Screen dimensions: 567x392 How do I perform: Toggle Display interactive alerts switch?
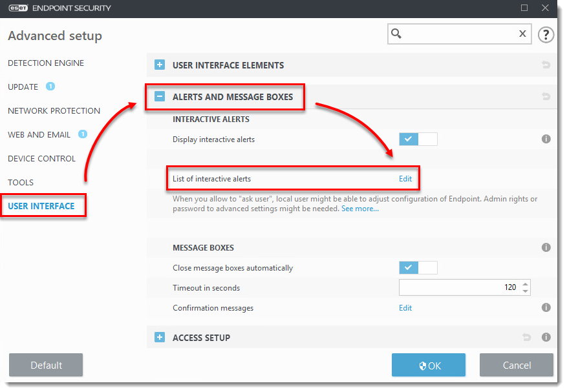(418, 139)
